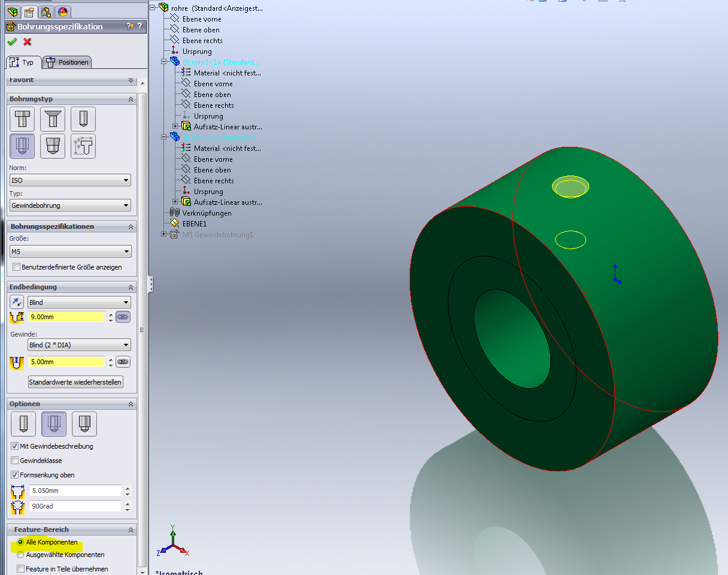Click the upper highlighted hole on cylinder
The image size is (728, 575).
(x=571, y=187)
